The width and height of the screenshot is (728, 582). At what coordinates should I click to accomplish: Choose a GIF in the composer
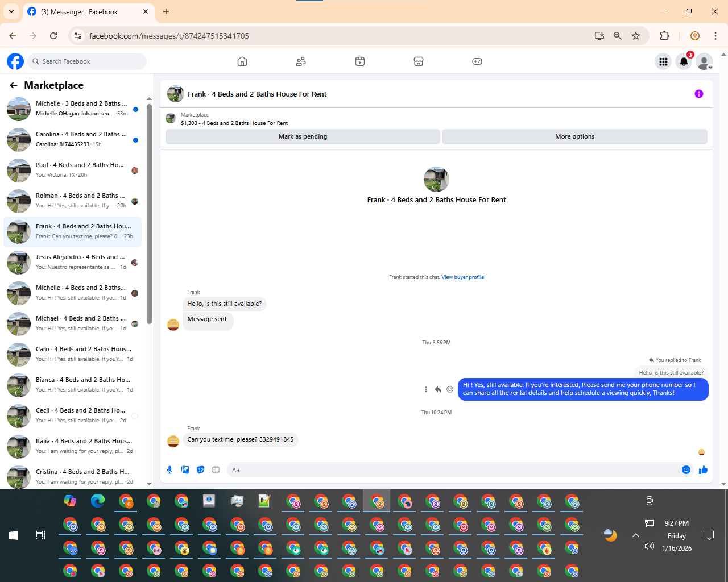point(216,469)
